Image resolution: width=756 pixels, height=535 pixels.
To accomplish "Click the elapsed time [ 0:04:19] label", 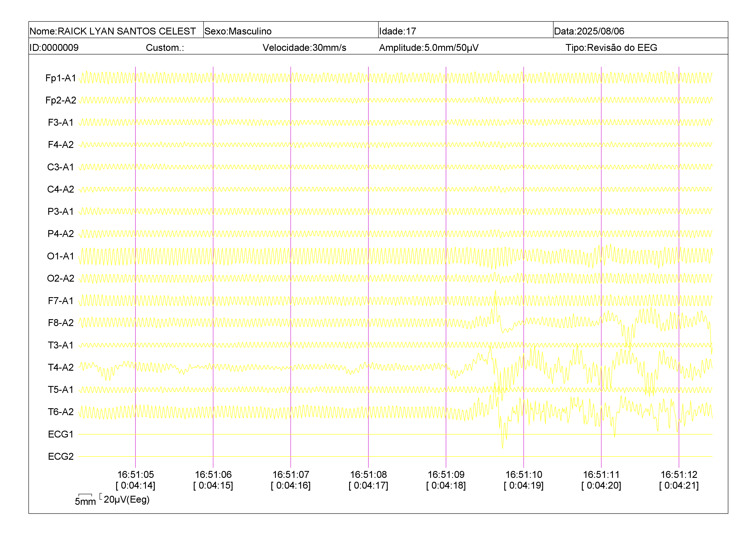I will coord(523,486).
